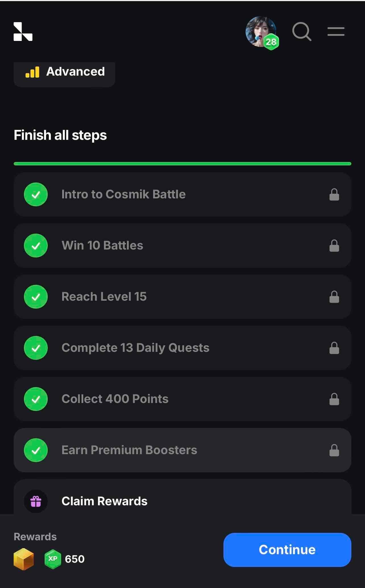
Task: Open search with the magnifier icon
Action: click(x=302, y=32)
